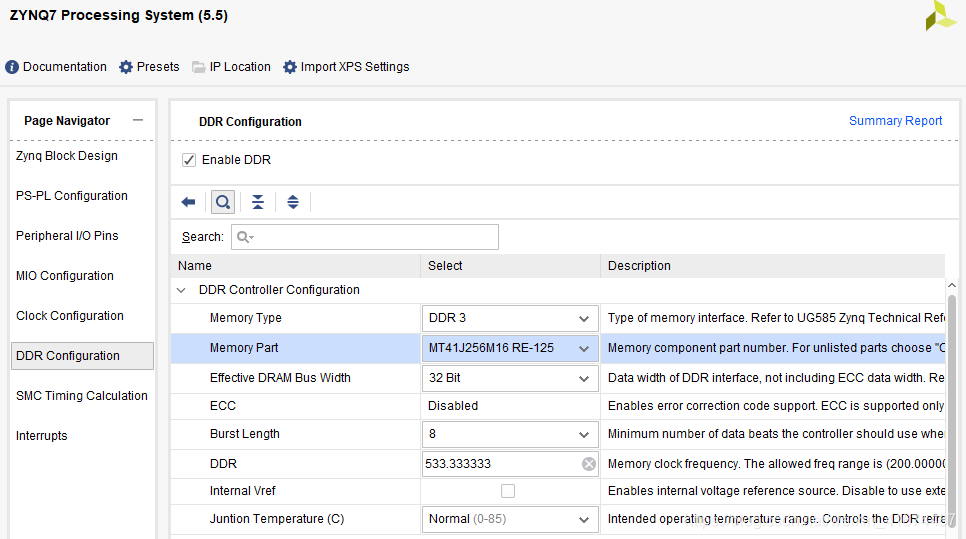966x539 pixels.
Task: Go to Interrupts page
Action: (x=41, y=436)
